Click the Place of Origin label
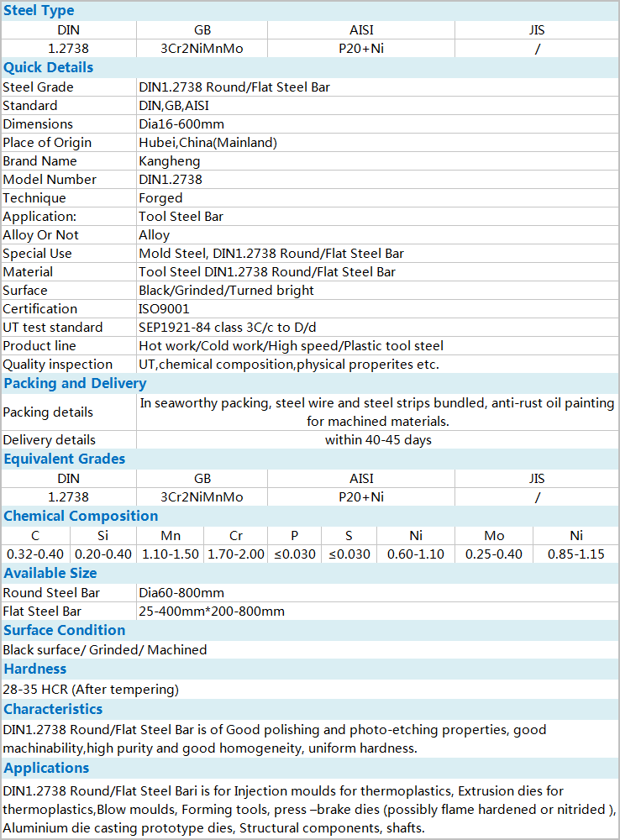 click(47, 143)
